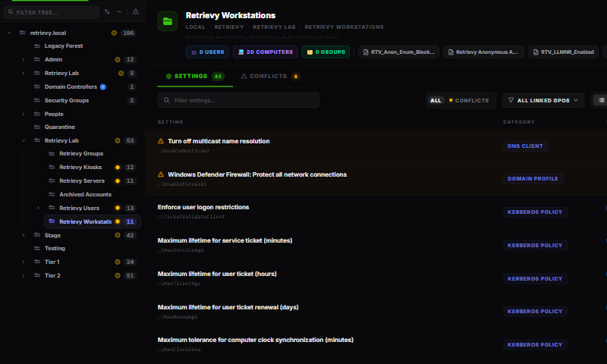The width and height of the screenshot is (607, 364).
Task: Click the info badge beside Domain Controllers
Action: 103,86
